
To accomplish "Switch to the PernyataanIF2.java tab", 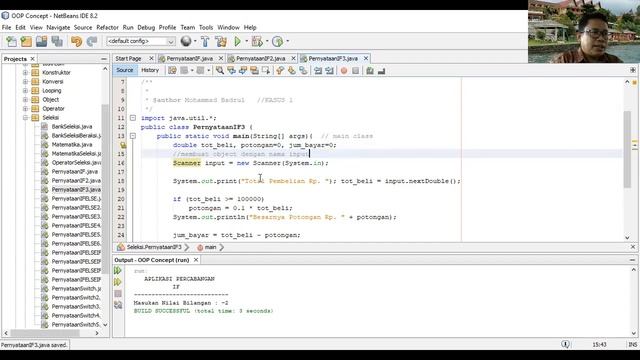I will pos(260,58).
